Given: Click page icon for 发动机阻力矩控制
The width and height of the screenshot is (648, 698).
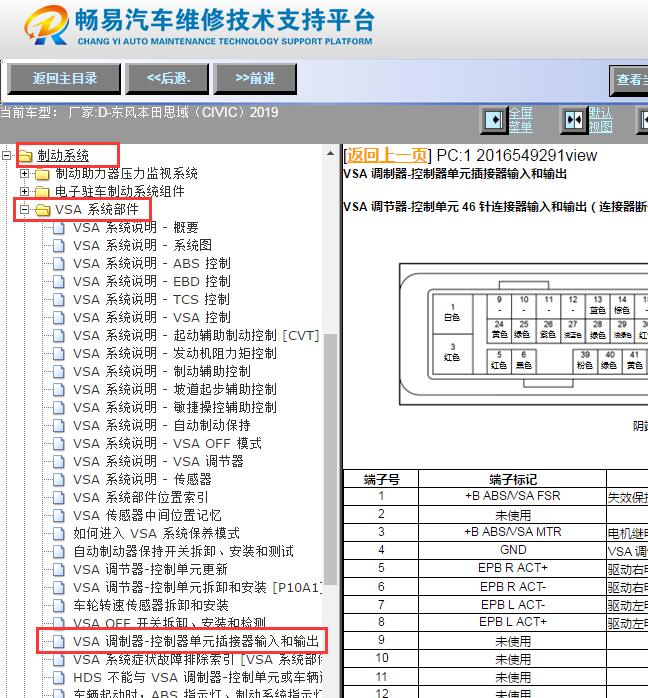Looking at the screenshot, I should (x=58, y=353).
